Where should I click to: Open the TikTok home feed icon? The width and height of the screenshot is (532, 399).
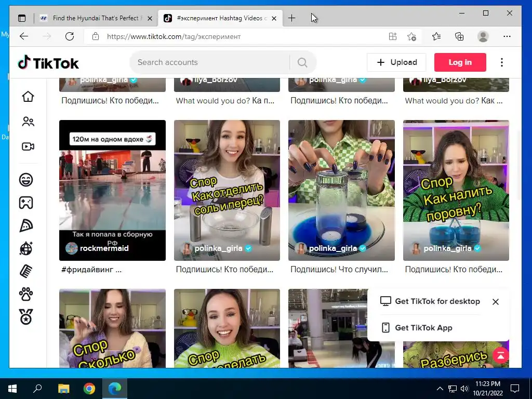click(28, 97)
